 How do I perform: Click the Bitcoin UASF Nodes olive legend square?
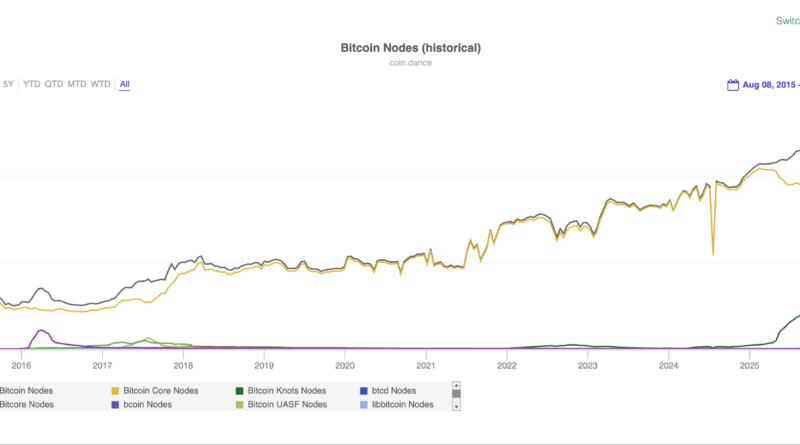click(240, 404)
